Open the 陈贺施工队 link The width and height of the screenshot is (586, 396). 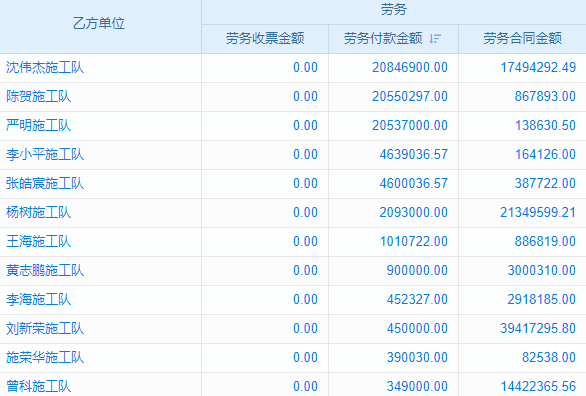[38, 96]
